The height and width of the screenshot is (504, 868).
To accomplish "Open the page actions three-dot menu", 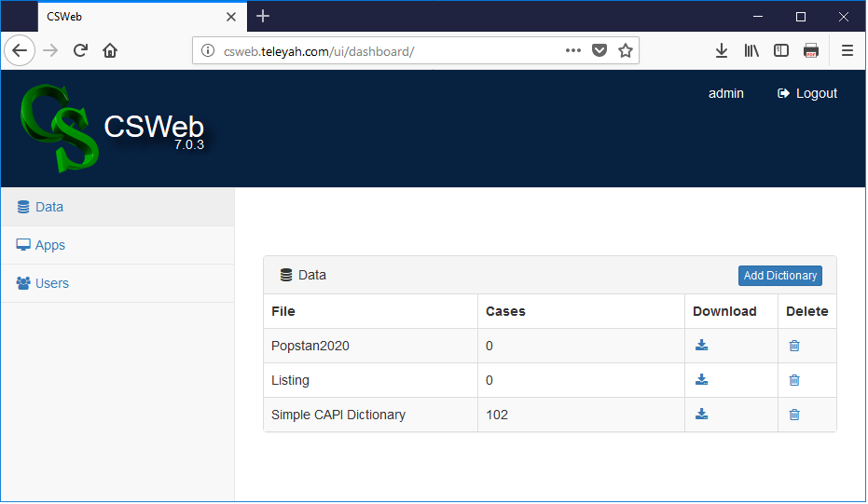I will pos(573,51).
